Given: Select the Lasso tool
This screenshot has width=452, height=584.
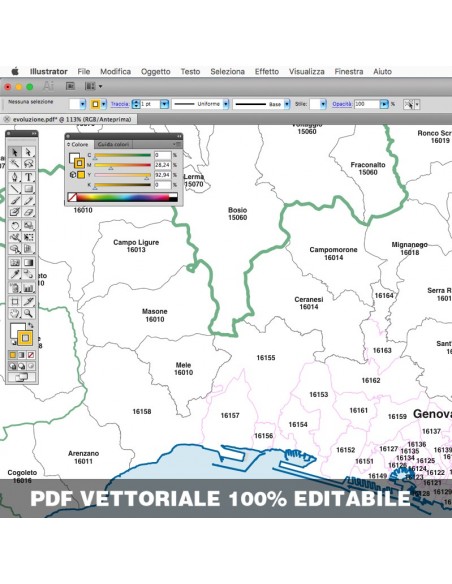Looking at the screenshot, I should coord(28,164).
